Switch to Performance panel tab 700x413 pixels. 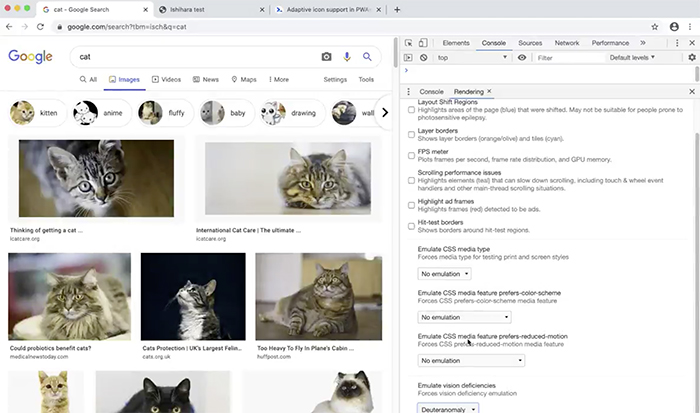coord(610,43)
